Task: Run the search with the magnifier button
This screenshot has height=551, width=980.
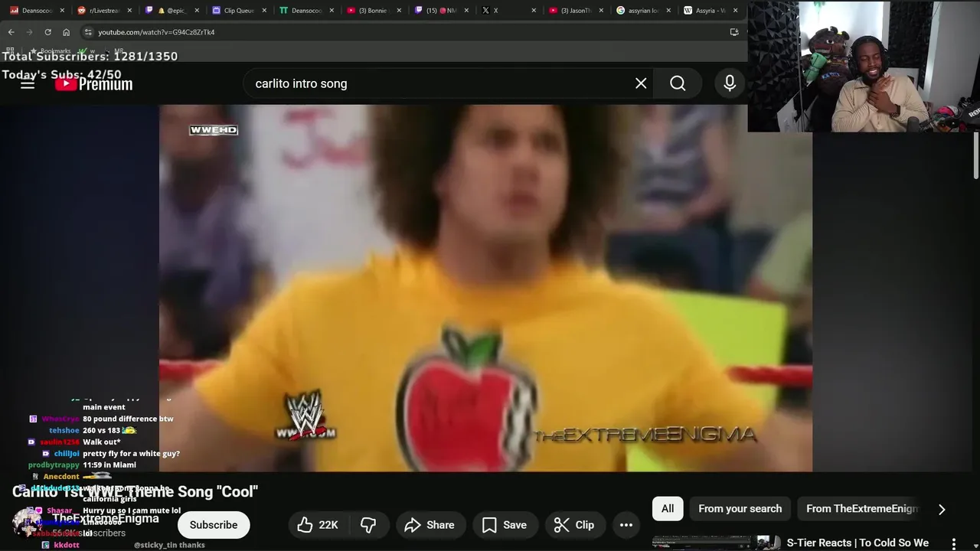Action: (678, 83)
